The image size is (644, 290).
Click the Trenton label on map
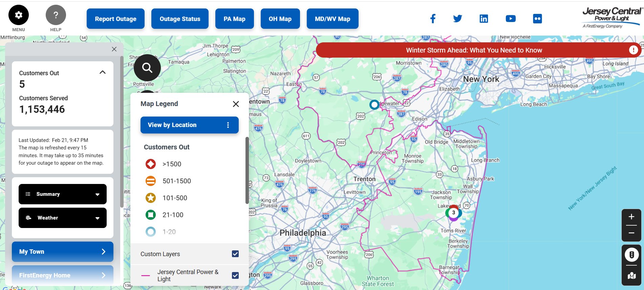click(x=364, y=179)
